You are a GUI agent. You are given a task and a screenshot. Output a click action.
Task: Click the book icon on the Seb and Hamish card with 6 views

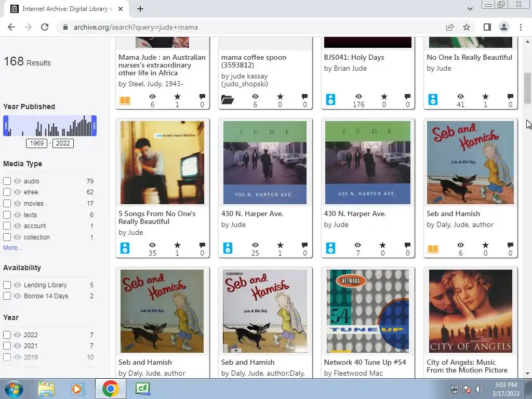tap(433, 249)
